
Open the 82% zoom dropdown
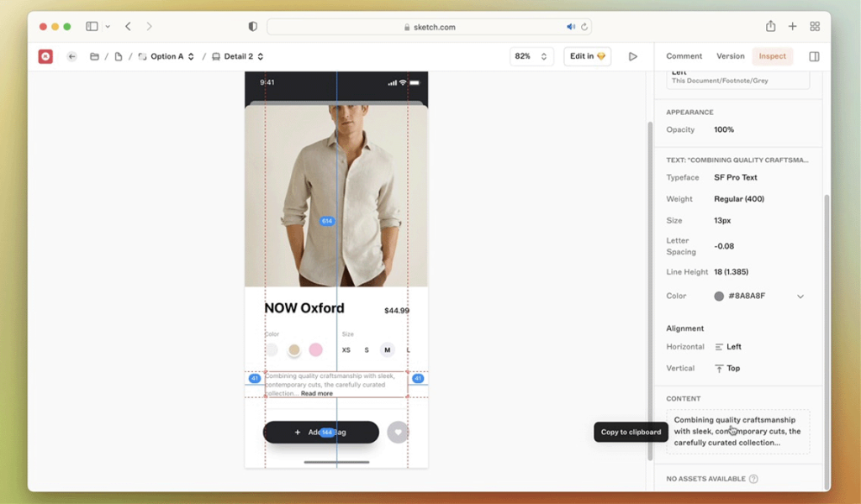(531, 56)
